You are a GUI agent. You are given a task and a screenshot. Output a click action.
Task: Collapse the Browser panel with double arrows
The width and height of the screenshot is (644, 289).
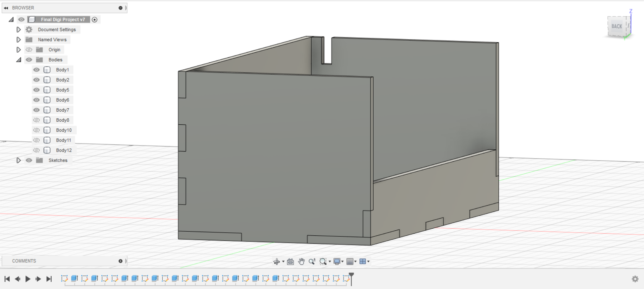[x=6, y=8]
